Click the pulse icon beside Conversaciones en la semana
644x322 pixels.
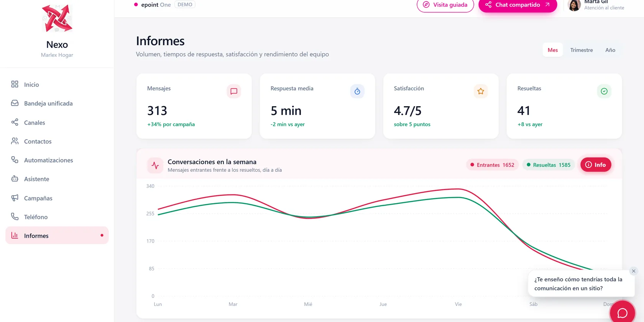[155, 166]
